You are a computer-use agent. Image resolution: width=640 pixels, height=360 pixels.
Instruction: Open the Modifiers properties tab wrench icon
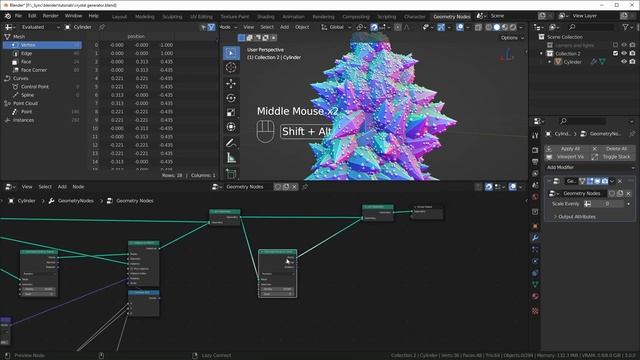pyautogui.click(x=535, y=238)
